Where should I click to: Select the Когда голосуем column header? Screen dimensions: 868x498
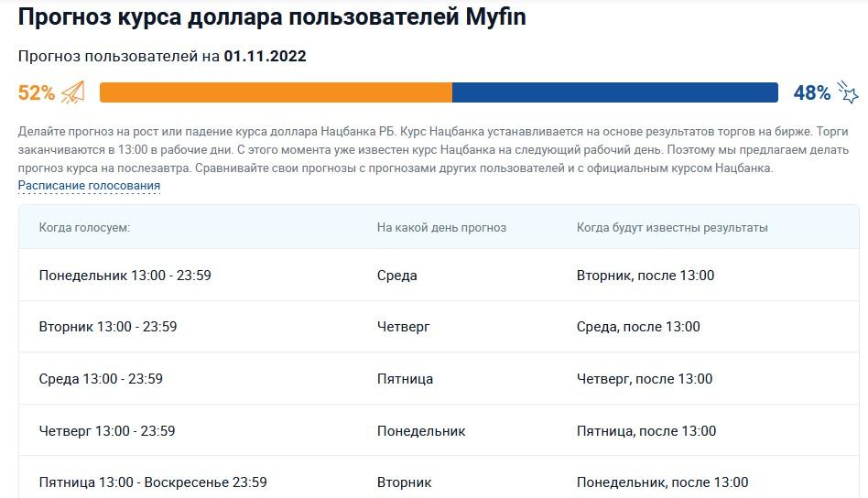(x=84, y=227)
